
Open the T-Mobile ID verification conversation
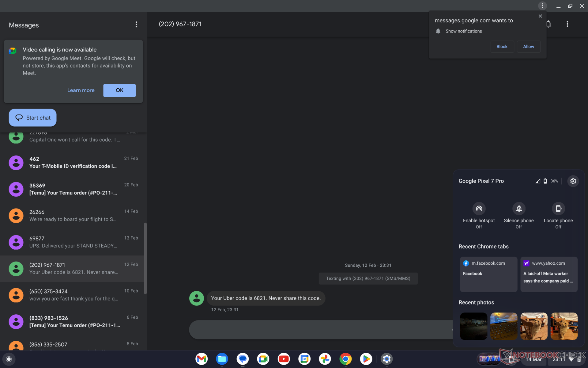[x=73, y=163]
